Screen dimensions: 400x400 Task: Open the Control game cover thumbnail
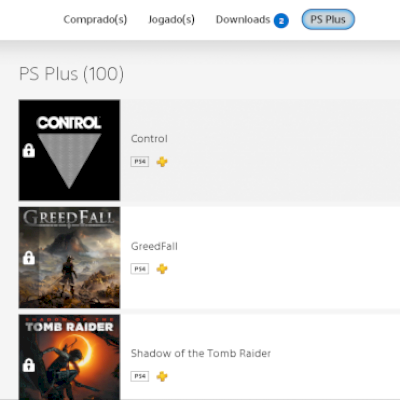69,150
